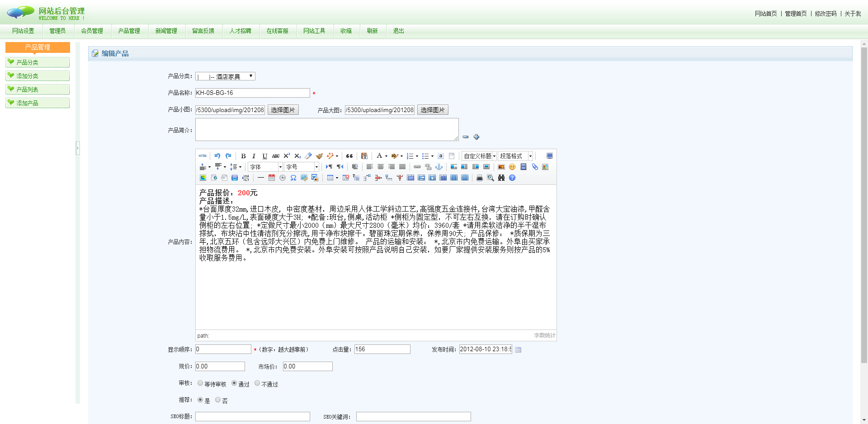Clear formatting with the eraser icon
Screen dimensions: 868x424
coord(308,156)
